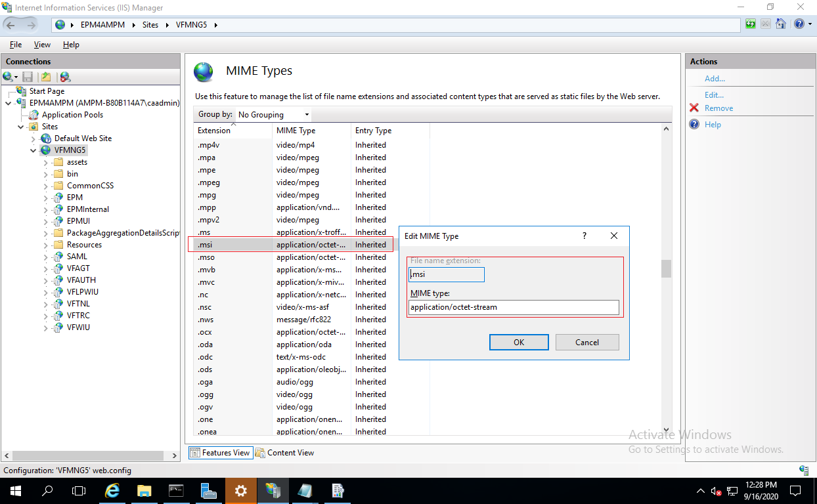Image resolution: width=817 pixels, height=504 pixels.
Task: Switch to the Content View tab
Action: click(284, 453)
